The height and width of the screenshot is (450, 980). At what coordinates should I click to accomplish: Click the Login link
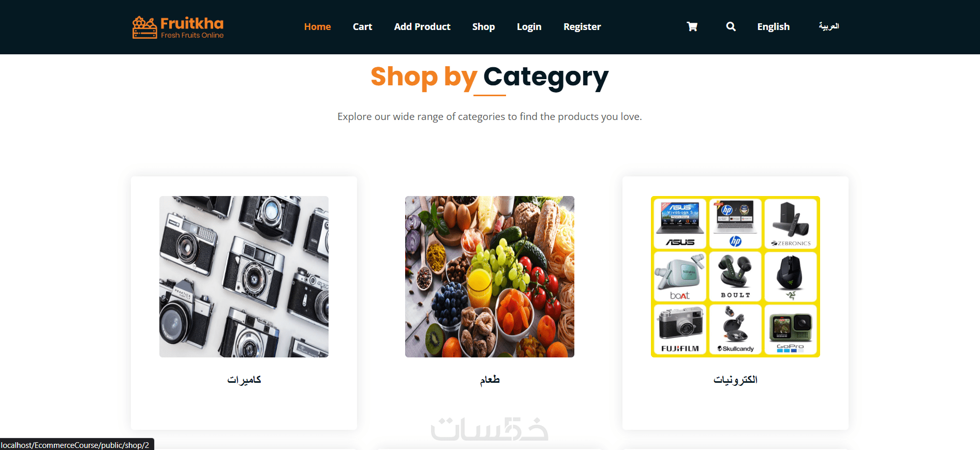529,27
